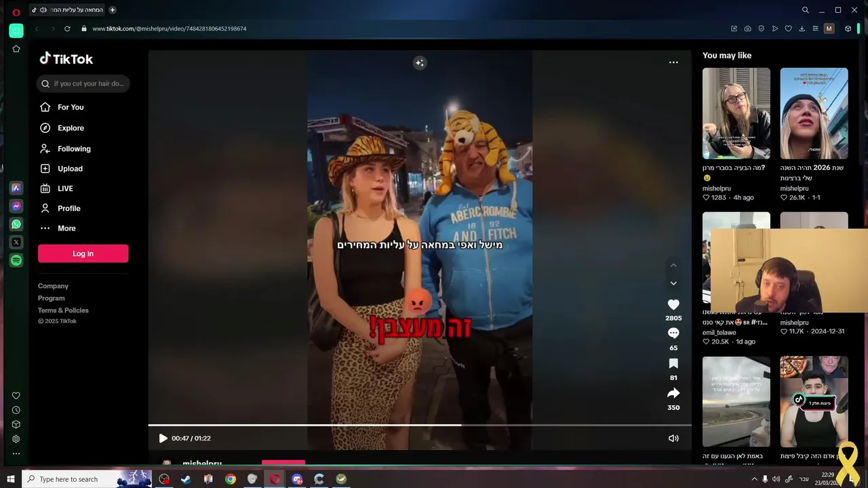Seek on the video progress bar

click(x=420, y=426)
